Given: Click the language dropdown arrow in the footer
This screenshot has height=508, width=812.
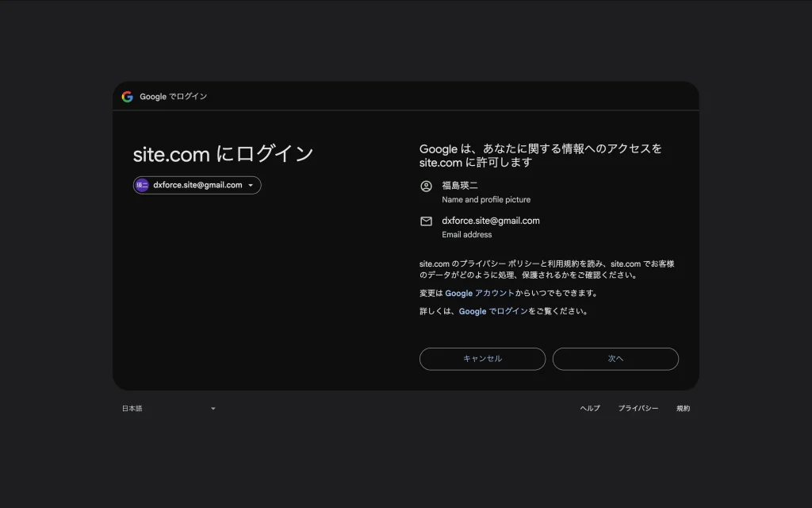Looking at the screenshot, I should click(213, 409).
